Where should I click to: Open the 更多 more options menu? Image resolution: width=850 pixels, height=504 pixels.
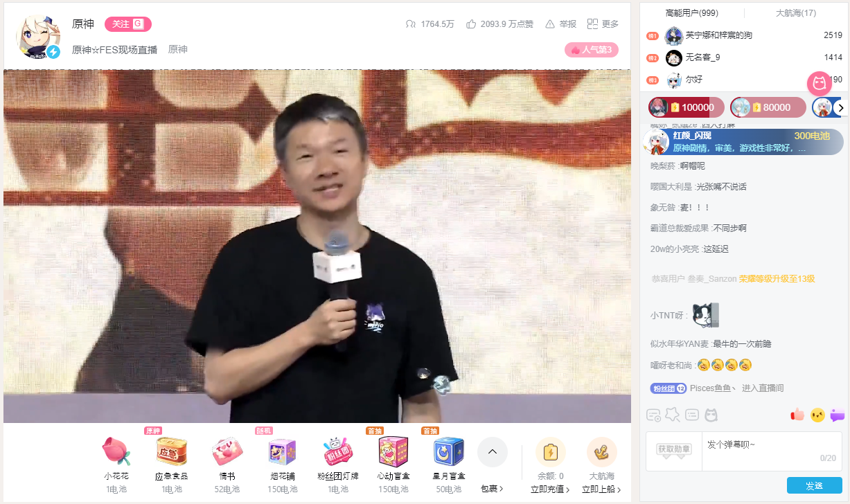[x=603, y=24]
